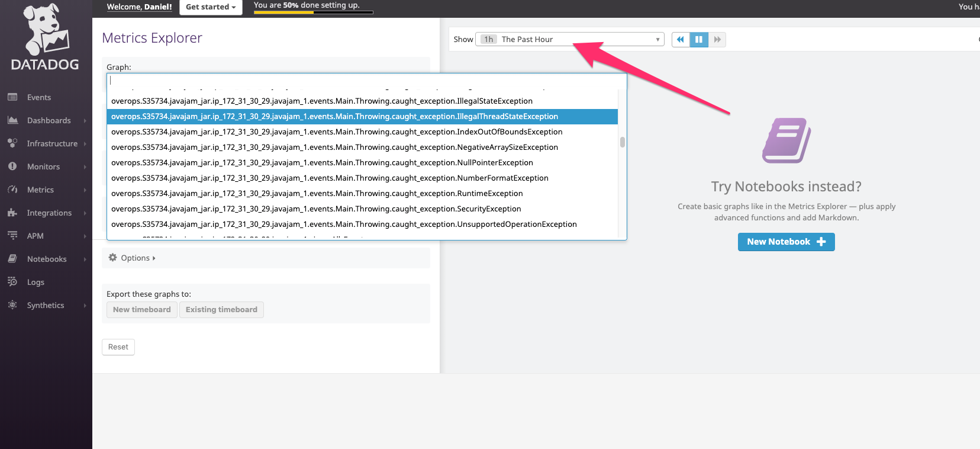
Task: Click the New Notebook button
Action: click(x=786, y=242)
